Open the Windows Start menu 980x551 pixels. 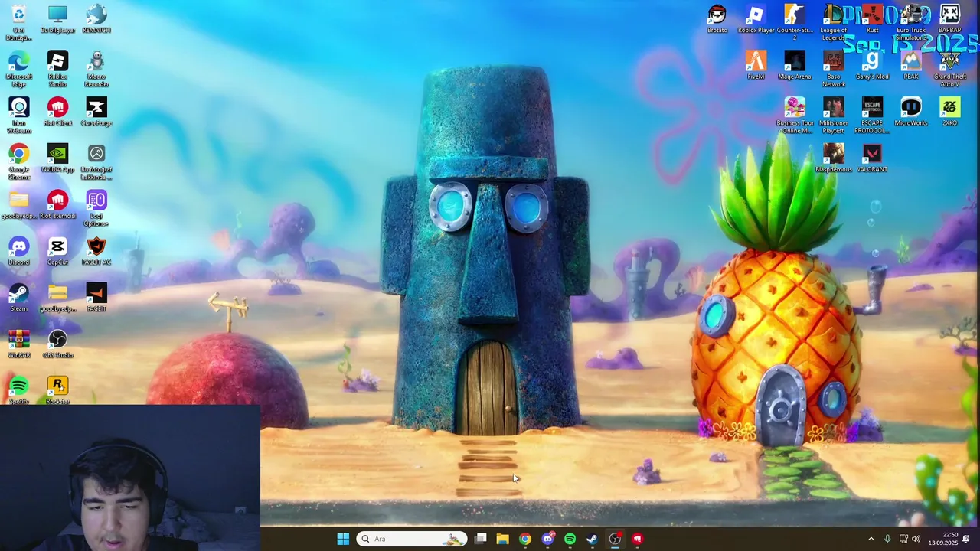(x=343, y=539)
